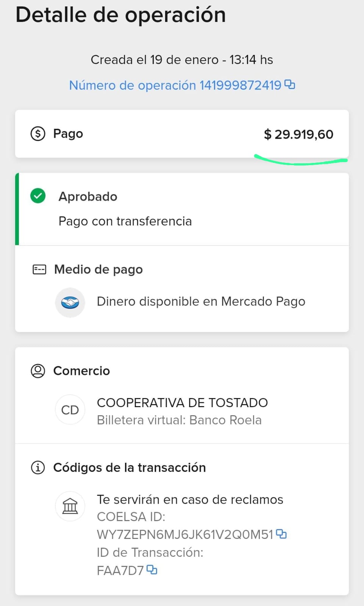This screenshot has width=364, height=606.
Task: Tap Dinero disponible en Mercado Pago
Action: coord(201,301)
